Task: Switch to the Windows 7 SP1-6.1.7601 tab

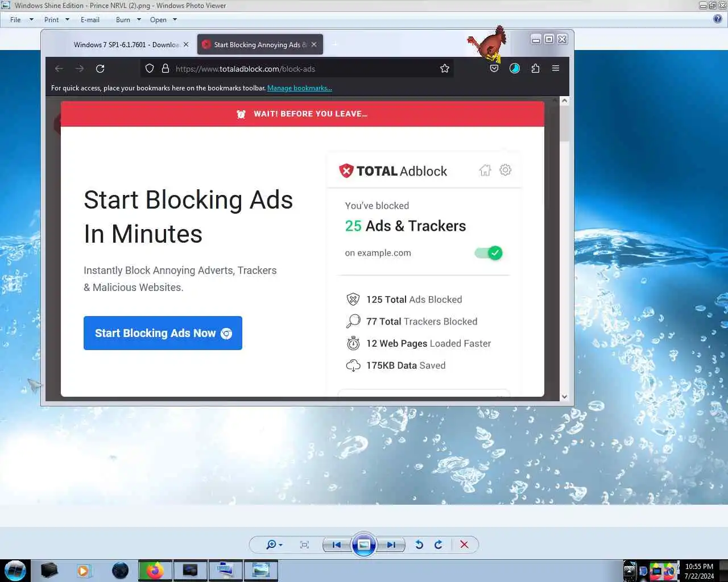Action: pos(127,44)
